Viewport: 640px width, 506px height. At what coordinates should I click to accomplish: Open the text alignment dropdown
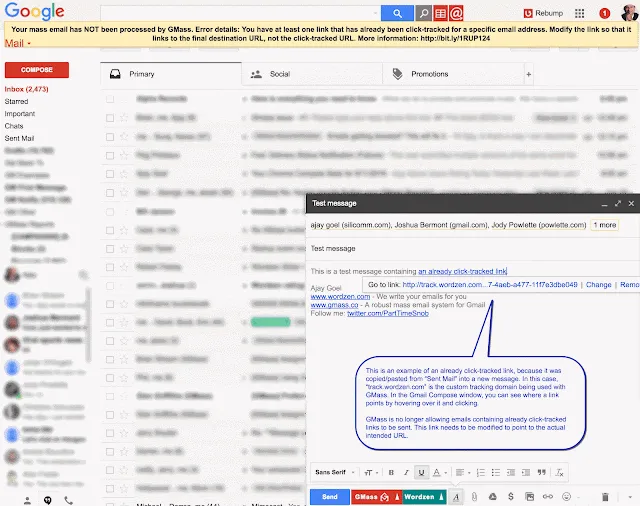462,473
